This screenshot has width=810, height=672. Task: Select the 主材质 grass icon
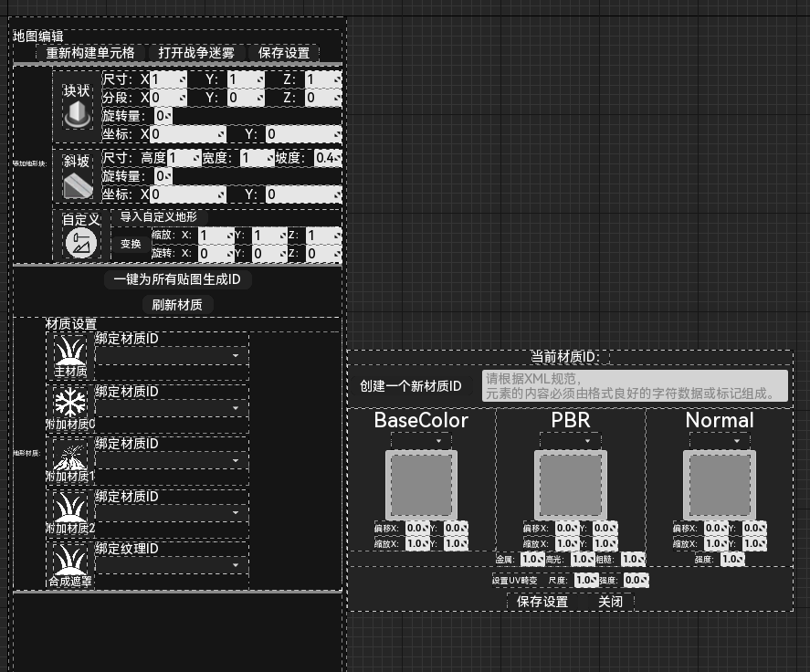(x=69, y=351)
